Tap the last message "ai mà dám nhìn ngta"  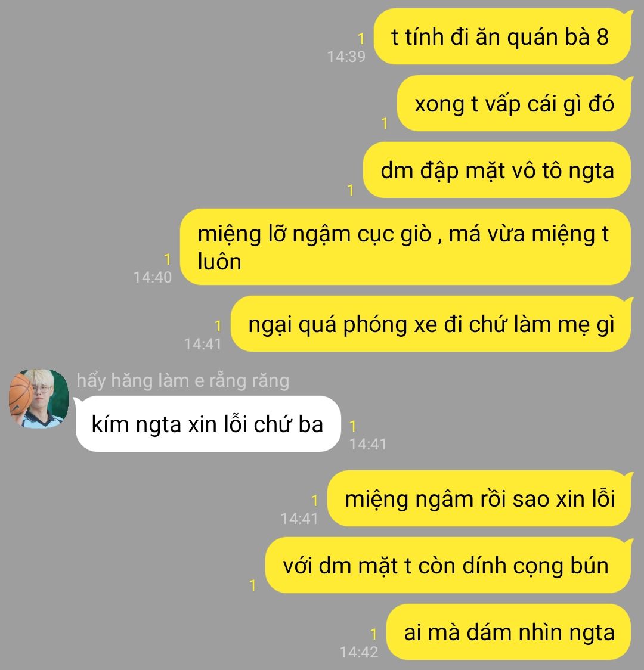509,632
